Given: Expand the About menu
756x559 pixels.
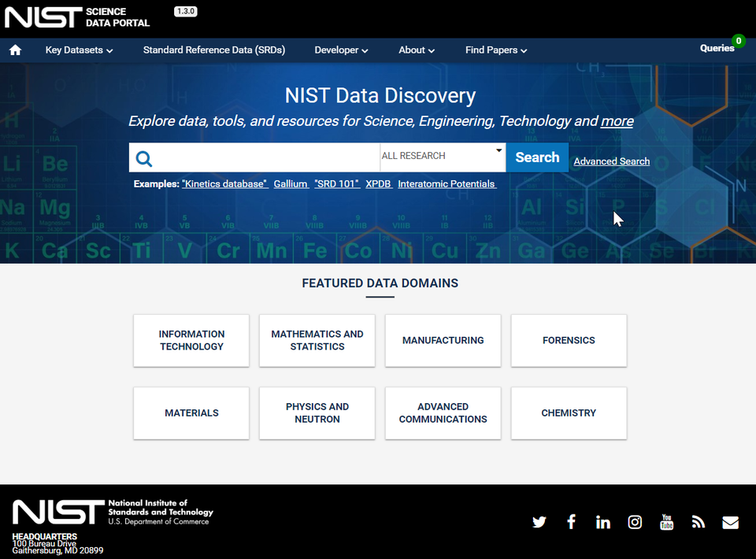Looking at the screenshot, I should (x=416, y=50).
